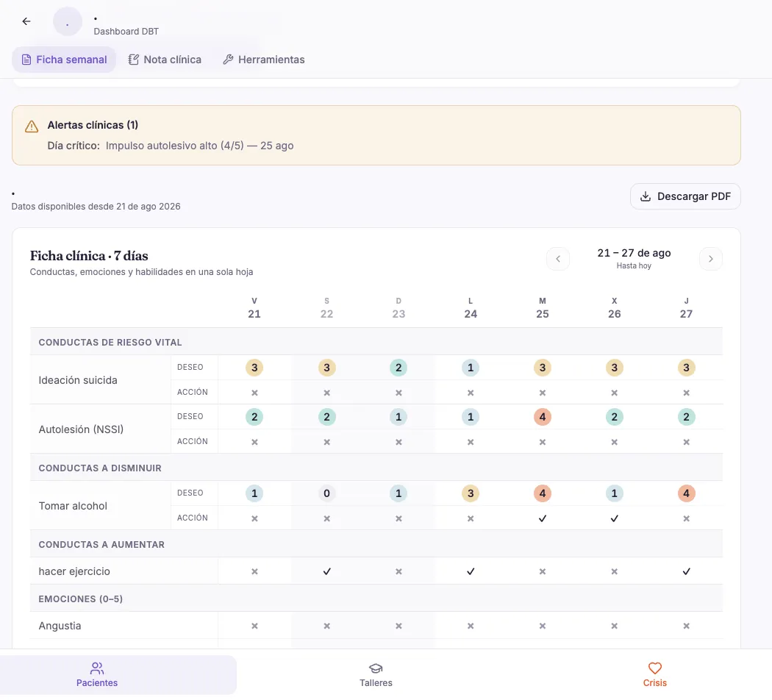
Task: Click the Tomar alcohol action checkmark on day 25
Action: tap(542, 518)
